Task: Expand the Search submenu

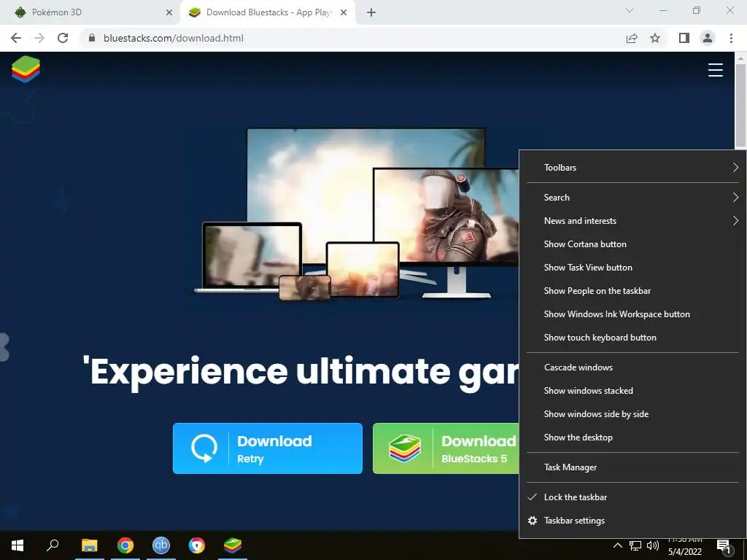Action: (632, 197)
